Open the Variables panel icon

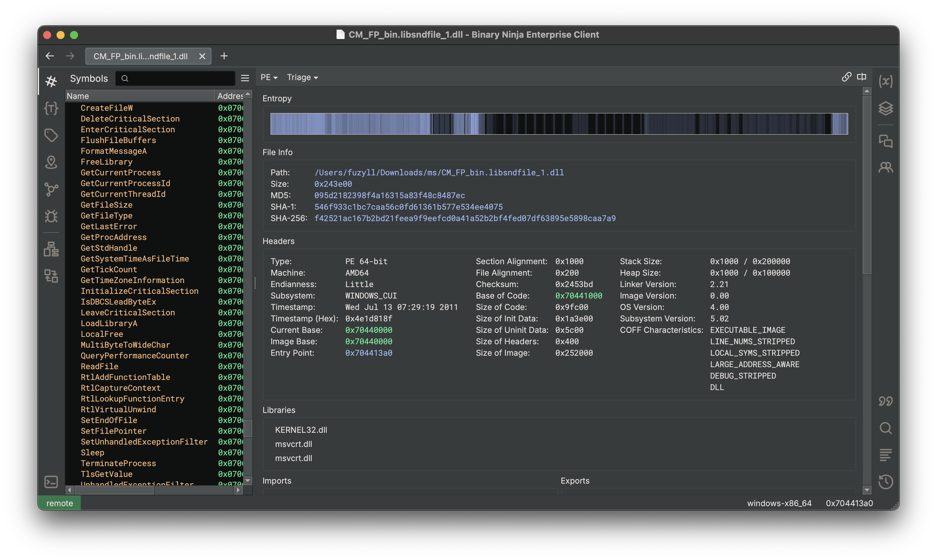885,81
